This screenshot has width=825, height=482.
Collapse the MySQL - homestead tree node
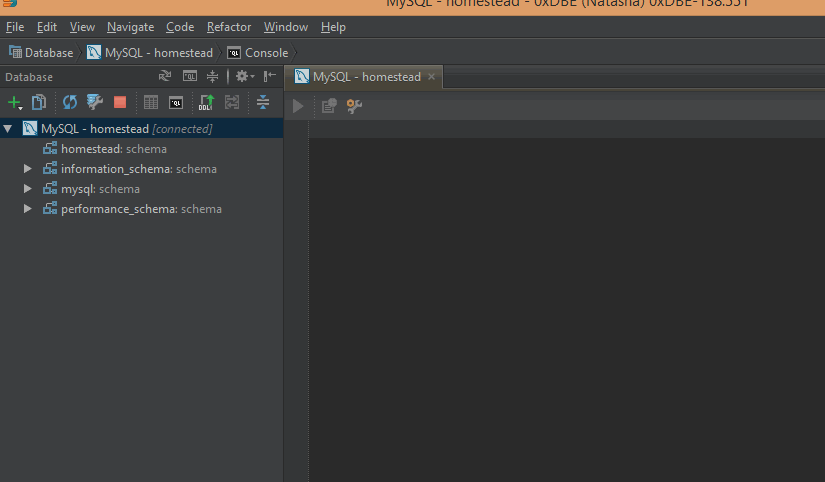[x=8, y=129]
